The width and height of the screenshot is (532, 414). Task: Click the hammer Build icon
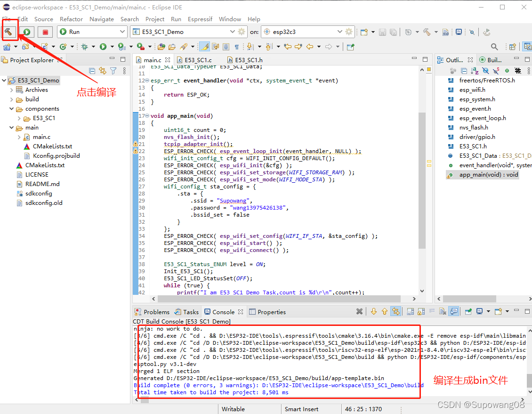tap(8, 32)
